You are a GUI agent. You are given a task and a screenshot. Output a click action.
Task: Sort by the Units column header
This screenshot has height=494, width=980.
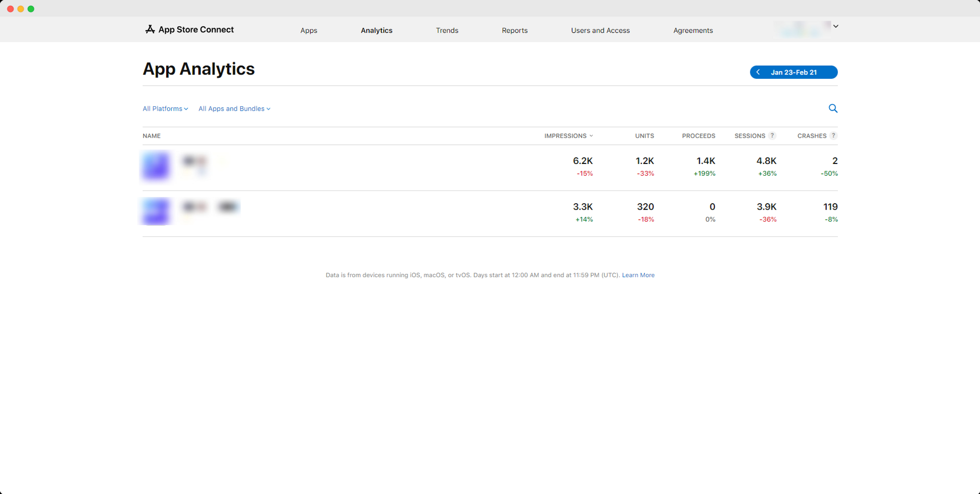point(644,136)
